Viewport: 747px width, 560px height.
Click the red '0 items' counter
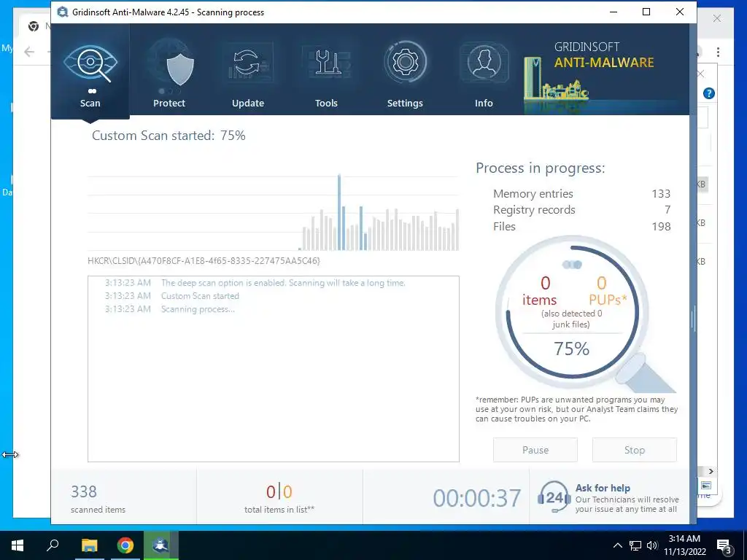540,291
